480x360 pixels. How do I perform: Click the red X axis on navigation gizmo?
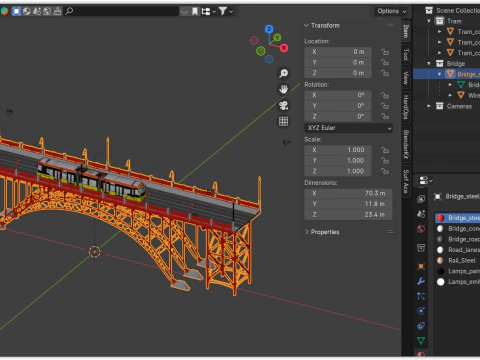284,48
